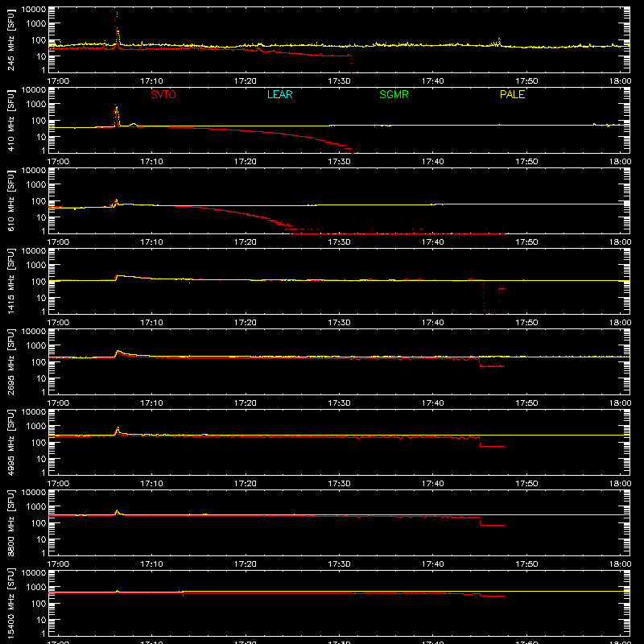
Task: Click 17:50 time label of 610 MHz panel
Action: point(526,242)
